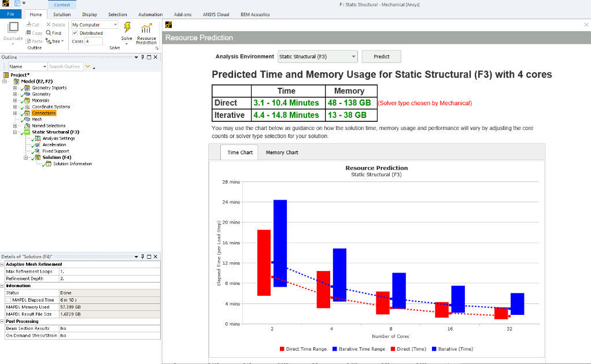This screenshot has width=591, height=364.
Task: Select the red Direct Time Range legend marker
Action: pos(282,348)
